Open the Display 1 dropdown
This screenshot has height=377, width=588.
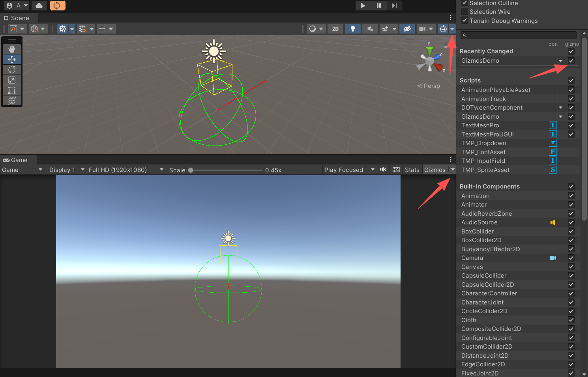(66, 170)
